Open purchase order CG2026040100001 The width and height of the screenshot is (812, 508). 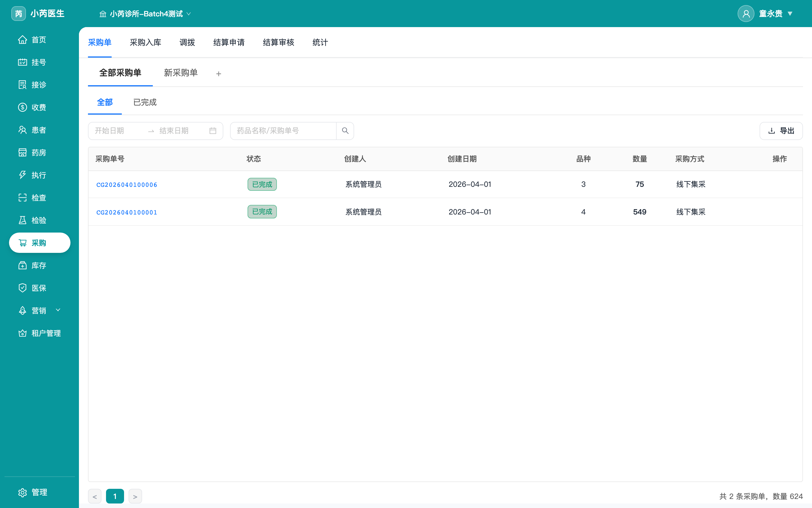pos(127,212)
